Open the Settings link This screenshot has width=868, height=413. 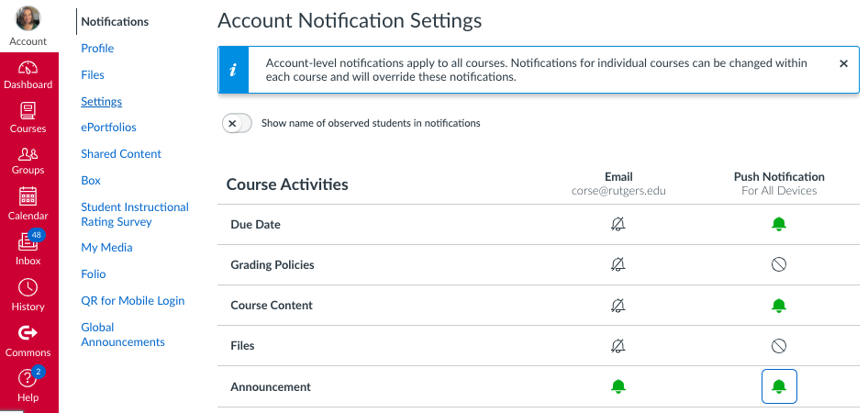pos(101,101)
